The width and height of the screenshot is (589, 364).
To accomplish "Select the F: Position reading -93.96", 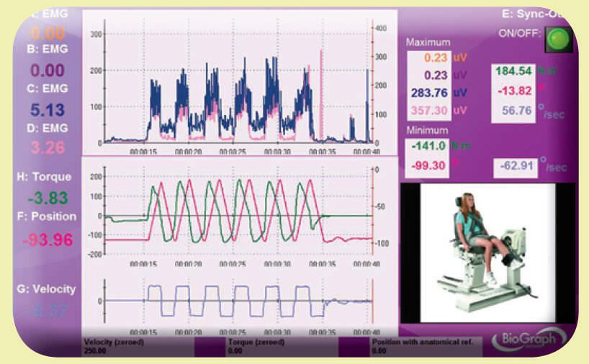I will [x=47, y=240].
